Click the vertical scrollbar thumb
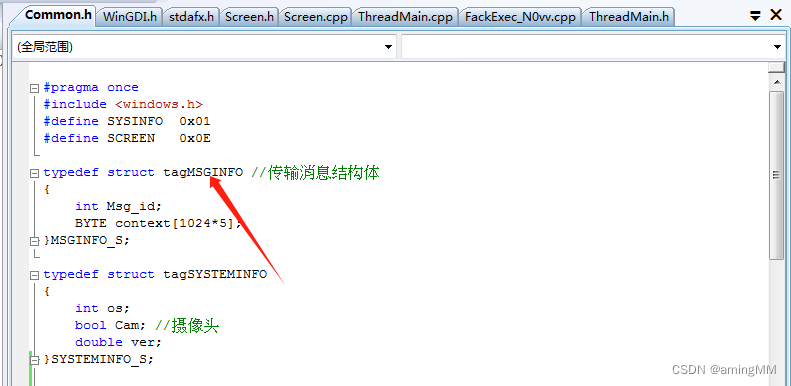The width and height of the screenshot is (791, 386). (777, 175)
